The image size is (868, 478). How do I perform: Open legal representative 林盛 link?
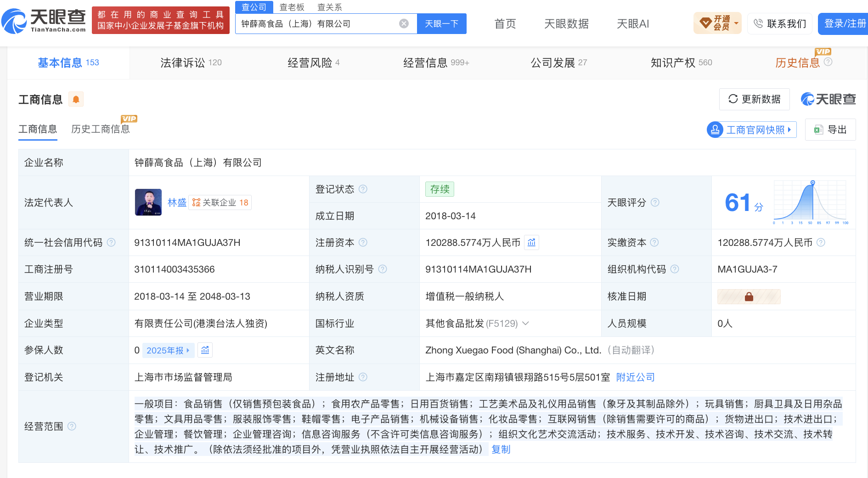coord(177,202)
